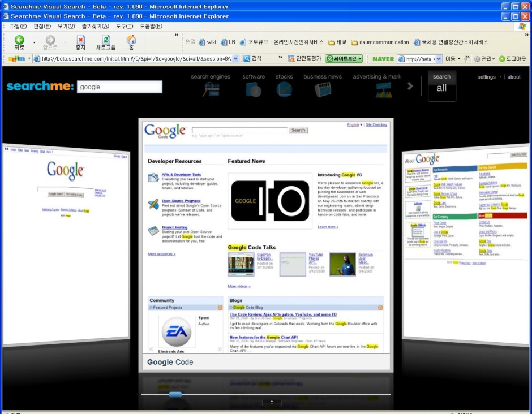
Task: Open the 태교 folder bookmark
Action: click(337, 42)
